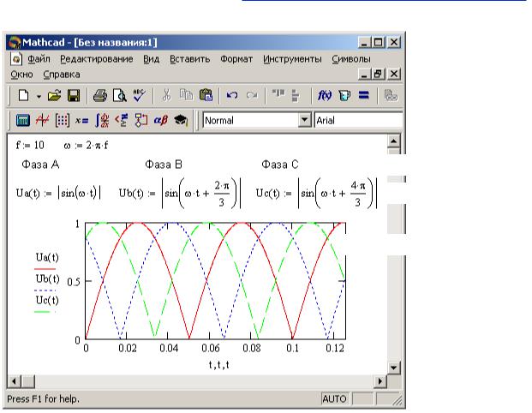Open the Programming toolbar
The width and height of the screenshot is (532, 413).
pos(141,120)
